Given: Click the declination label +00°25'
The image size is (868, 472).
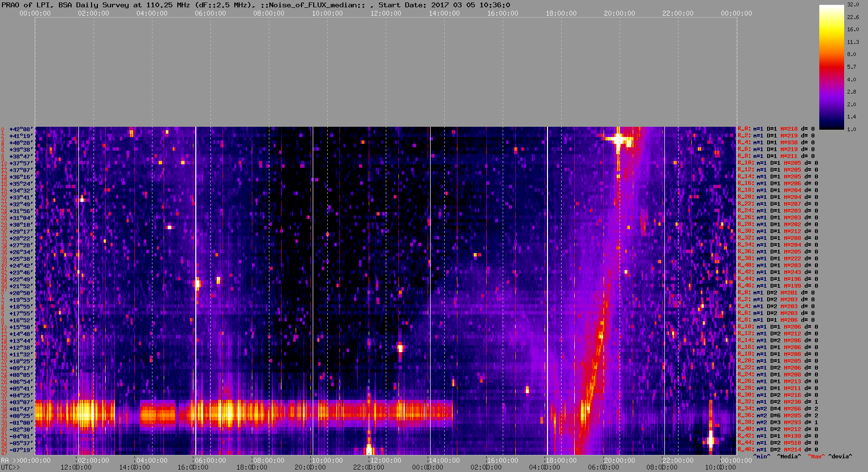Looking at the screenshot, I should [21, 416].
